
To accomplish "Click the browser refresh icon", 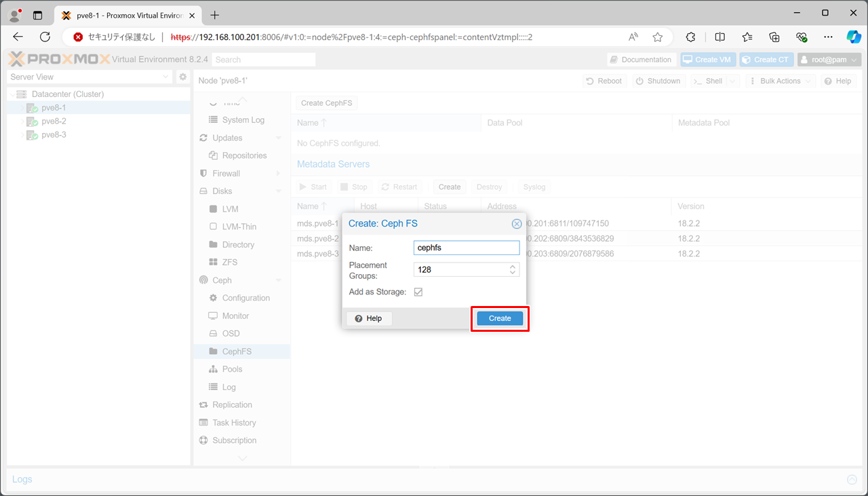I will [x=45, y=37].
